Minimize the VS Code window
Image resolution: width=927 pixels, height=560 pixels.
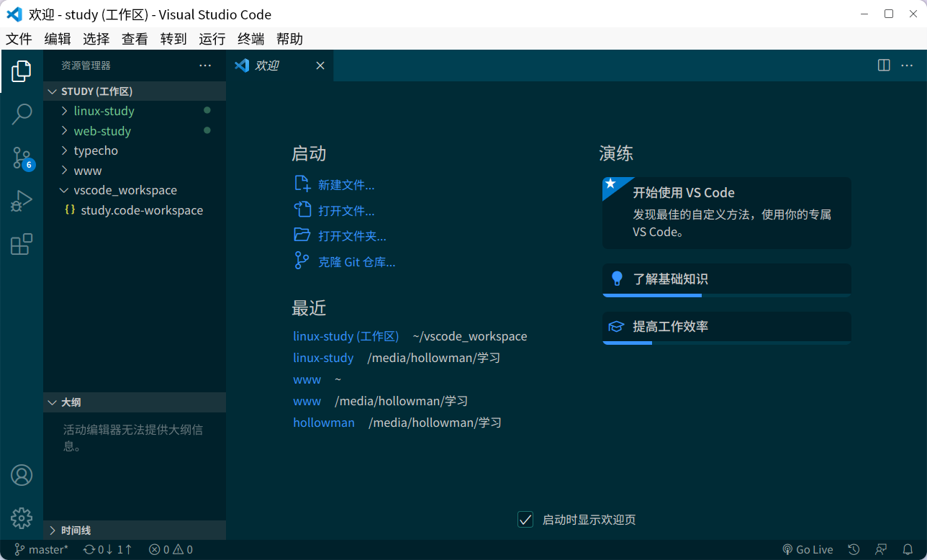coord(865,14)
